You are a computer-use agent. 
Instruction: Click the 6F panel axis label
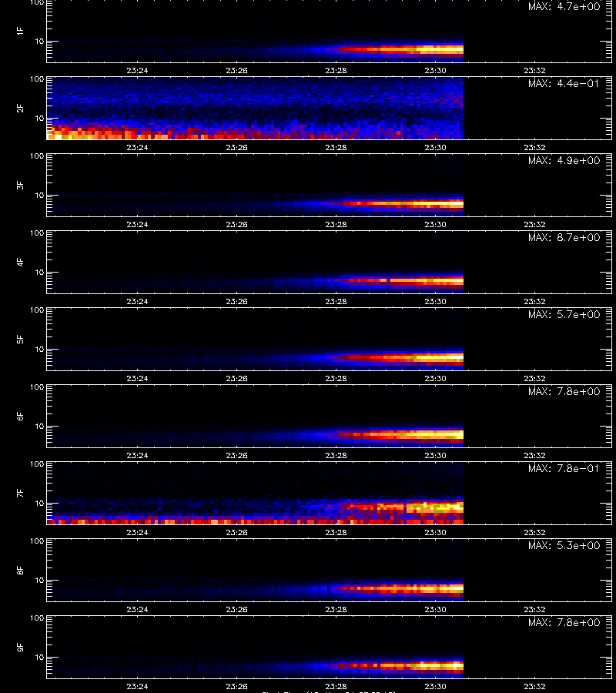[x=20, y=416]
